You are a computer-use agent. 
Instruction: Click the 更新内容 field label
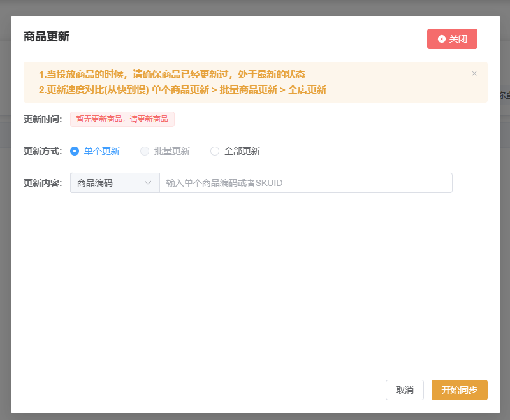tap(43, 183)
